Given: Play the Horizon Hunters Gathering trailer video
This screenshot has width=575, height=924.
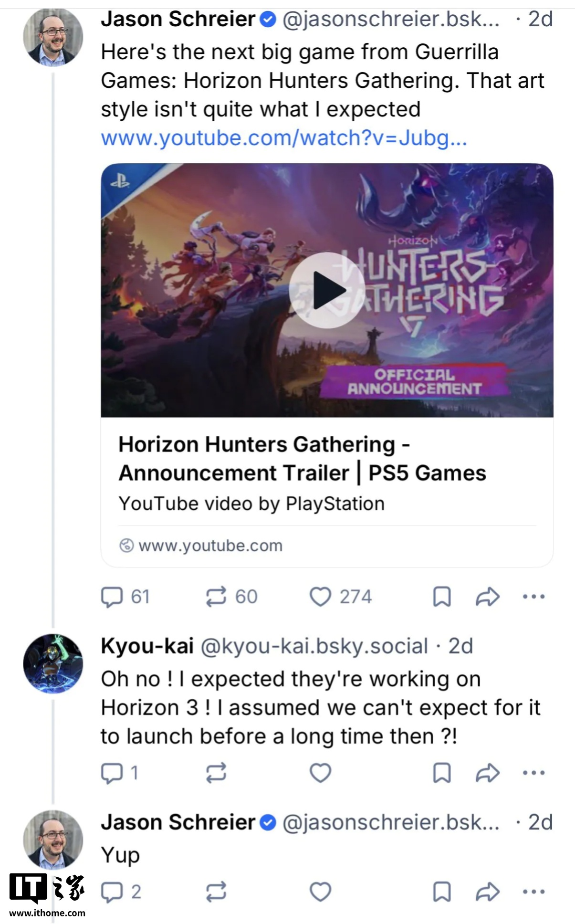Looking at the screenshot, I should pos(327,290).
